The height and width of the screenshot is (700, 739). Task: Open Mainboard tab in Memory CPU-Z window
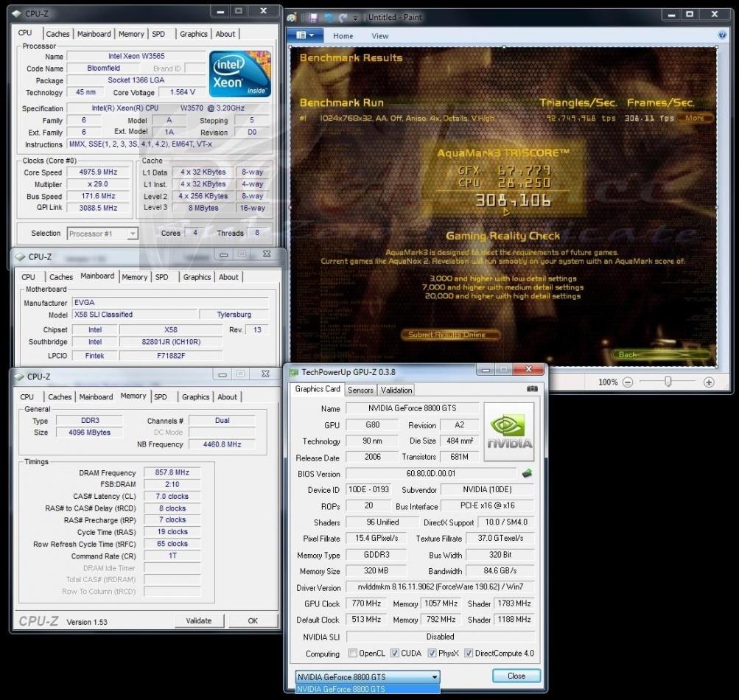click(96, 397)
